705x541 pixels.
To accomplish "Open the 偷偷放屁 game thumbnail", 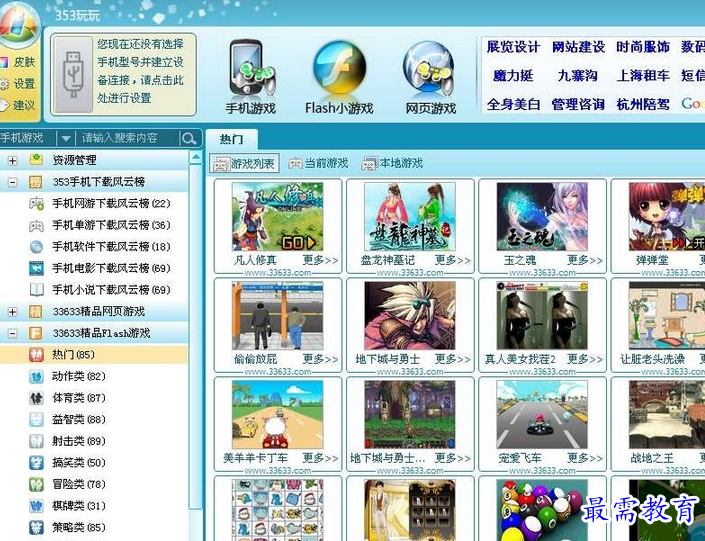I will (277, 315).
